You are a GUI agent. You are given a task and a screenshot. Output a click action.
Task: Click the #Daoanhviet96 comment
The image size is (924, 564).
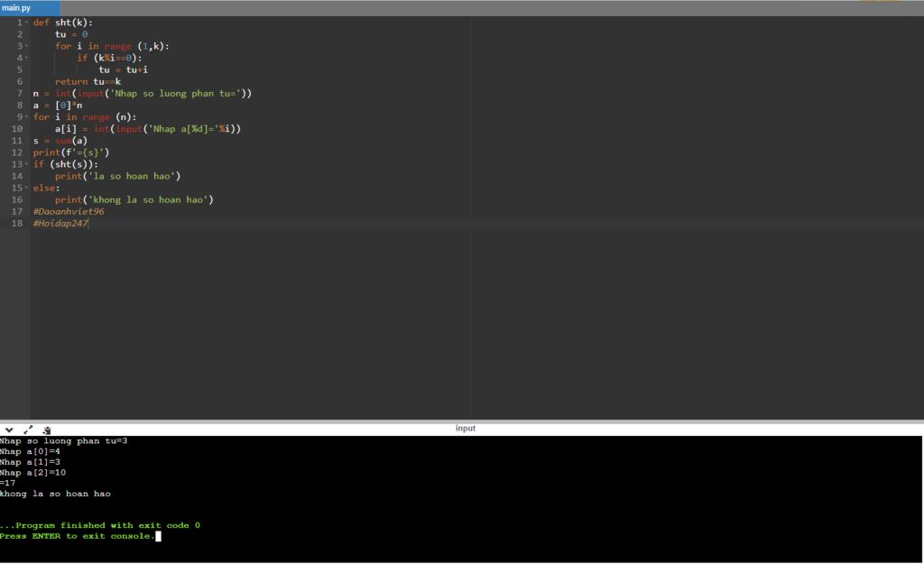pos(69,211)
